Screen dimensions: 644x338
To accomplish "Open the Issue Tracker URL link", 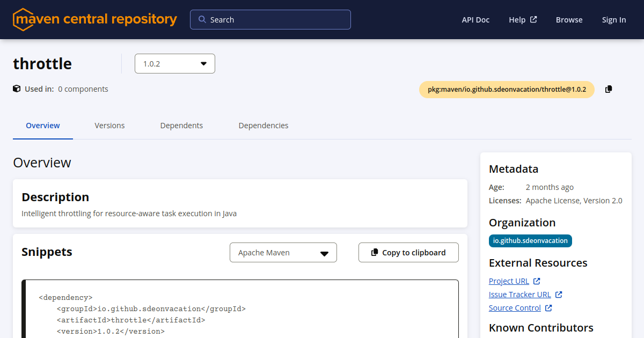I will click(520, 295).
